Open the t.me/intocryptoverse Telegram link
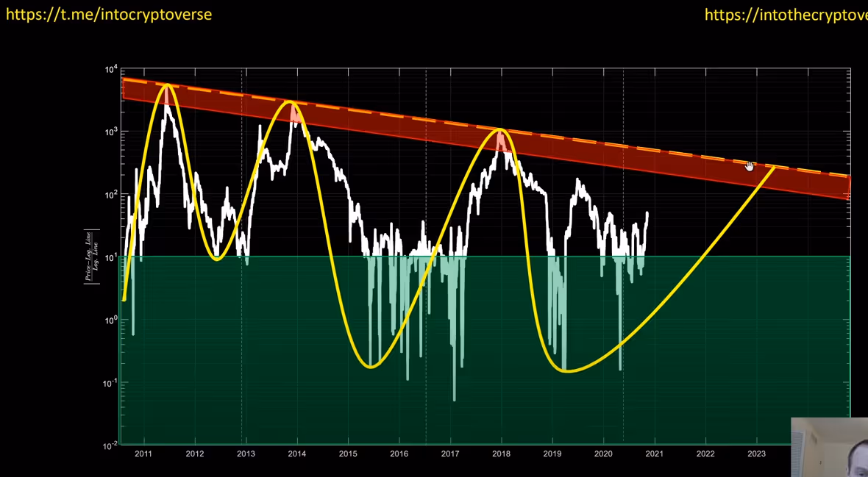Viewport: 868px width, 477px height. click(x=109, y=14)
